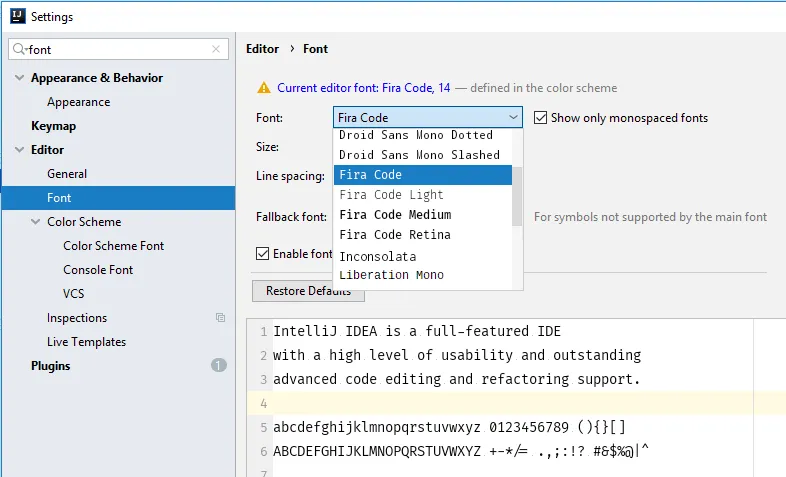The image size is (786, 477).
Task: Toggle the Enable font ligatures checkbox
Action: (263, 254)
